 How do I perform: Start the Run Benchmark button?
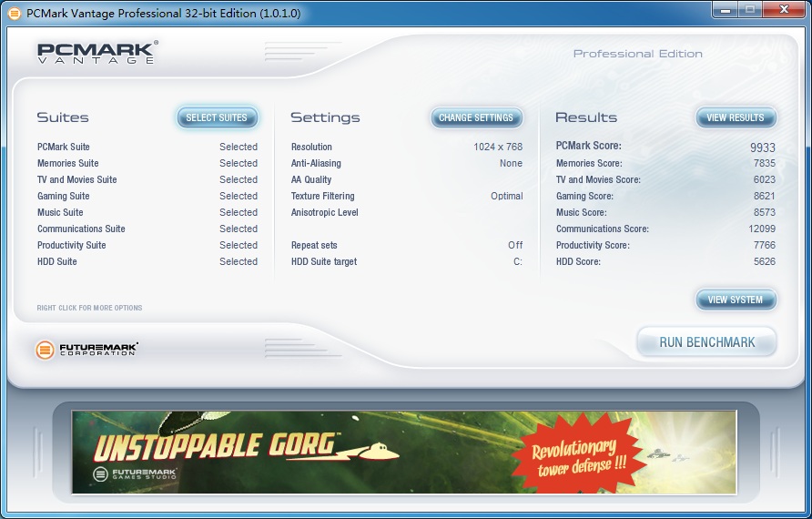(x=707, y=341)
